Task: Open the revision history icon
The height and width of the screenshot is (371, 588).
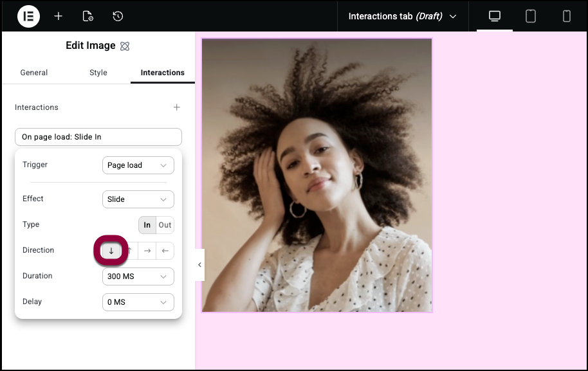Action: pos(118,16)
